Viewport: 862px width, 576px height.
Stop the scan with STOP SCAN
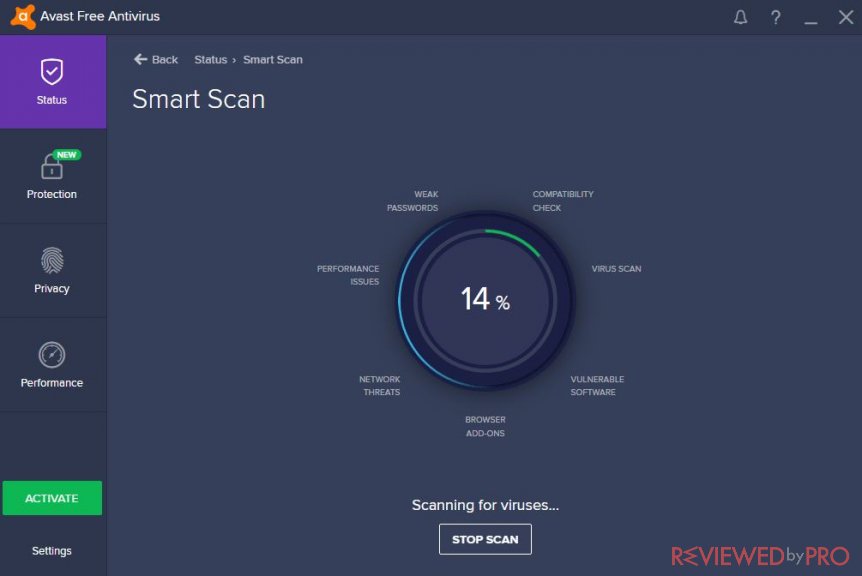pos(485,539)
